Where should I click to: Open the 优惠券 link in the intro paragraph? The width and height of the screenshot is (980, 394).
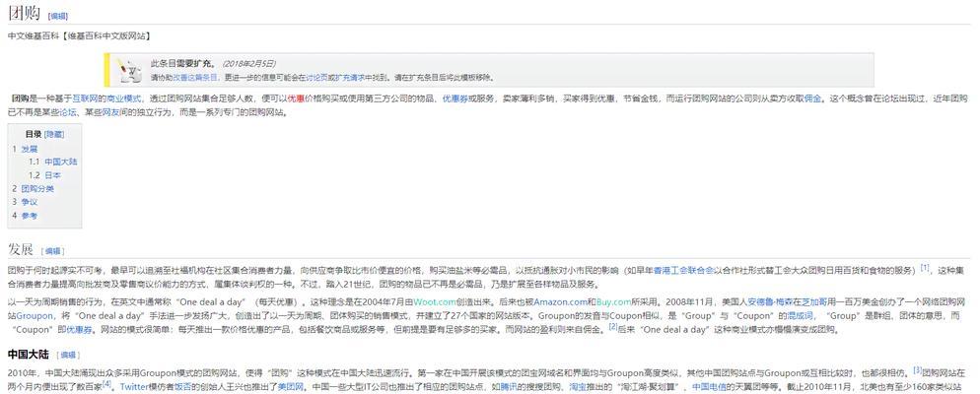[455, 98]
